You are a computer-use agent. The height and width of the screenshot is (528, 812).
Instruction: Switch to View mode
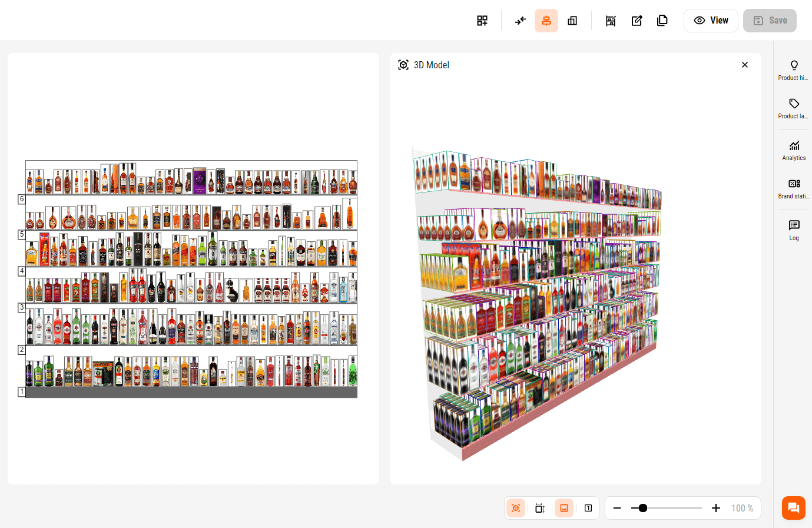pyautogui.click(x=711, y=21)
